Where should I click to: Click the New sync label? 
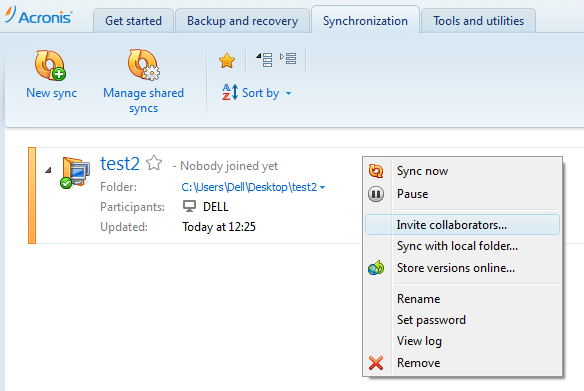click(51, 93)
